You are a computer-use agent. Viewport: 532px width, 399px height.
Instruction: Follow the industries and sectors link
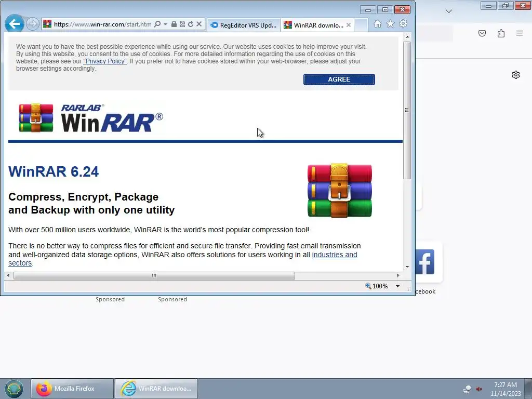pos(335,255)
